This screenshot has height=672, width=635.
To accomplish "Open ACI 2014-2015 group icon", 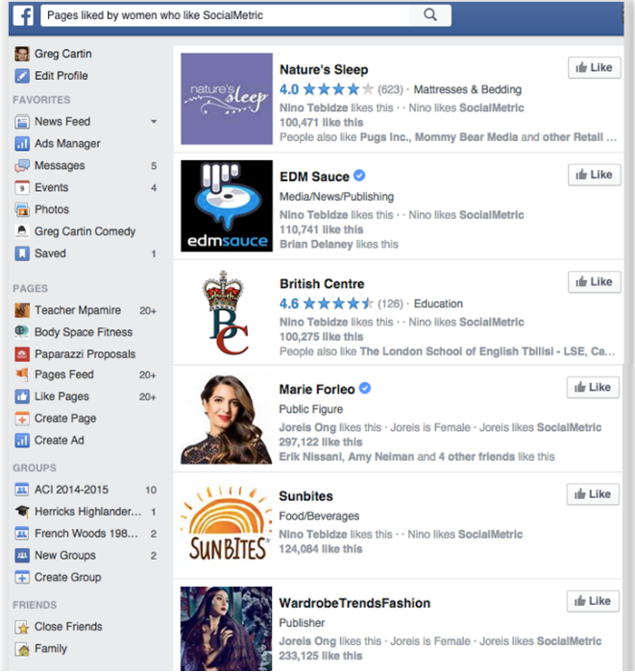I will 22,490.
